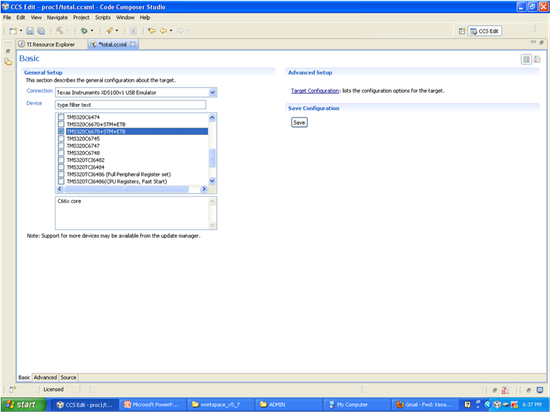This screenshot has width=550, height=412.
Task: Open the Project Explorer icon in left sidebar
Action: point(8,62)
